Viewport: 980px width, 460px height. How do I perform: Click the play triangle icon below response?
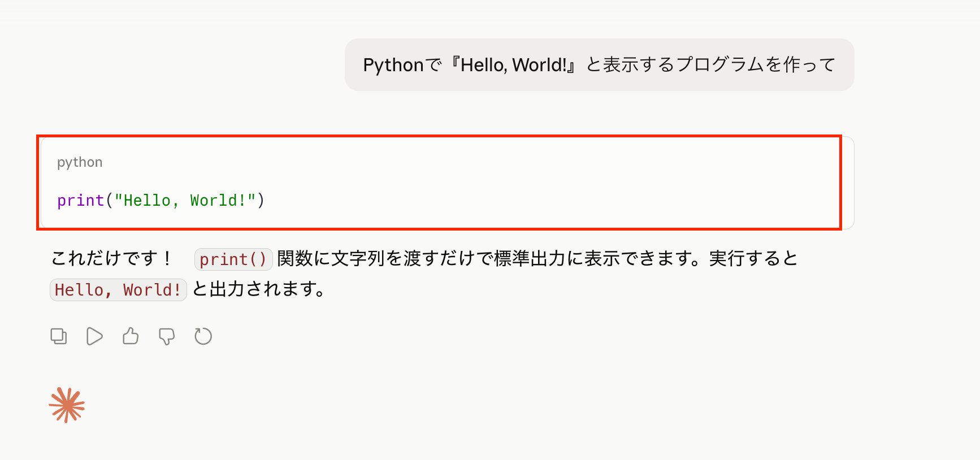(94, 336)
